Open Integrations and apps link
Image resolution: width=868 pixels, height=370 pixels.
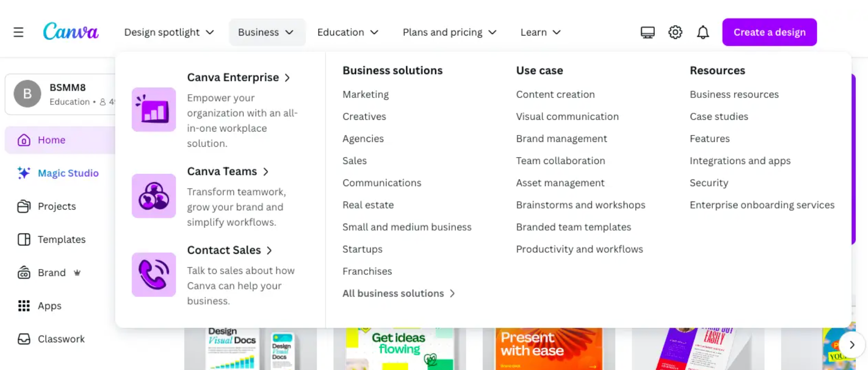pos(740,161)
